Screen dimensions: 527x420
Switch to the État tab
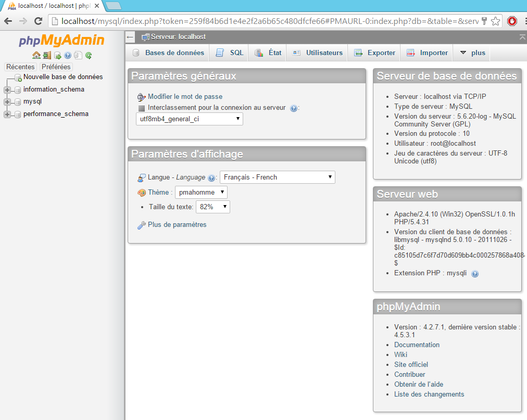[x=268, y=53]
